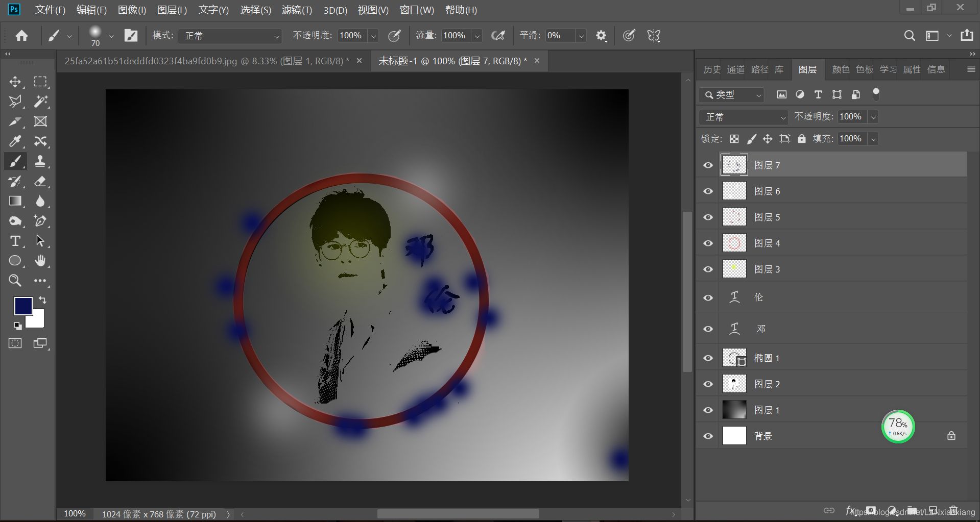This screenshot has width=980, height=522.
Task: Switch to the 通道 panel tab
Action: click(x=736, y=69)
